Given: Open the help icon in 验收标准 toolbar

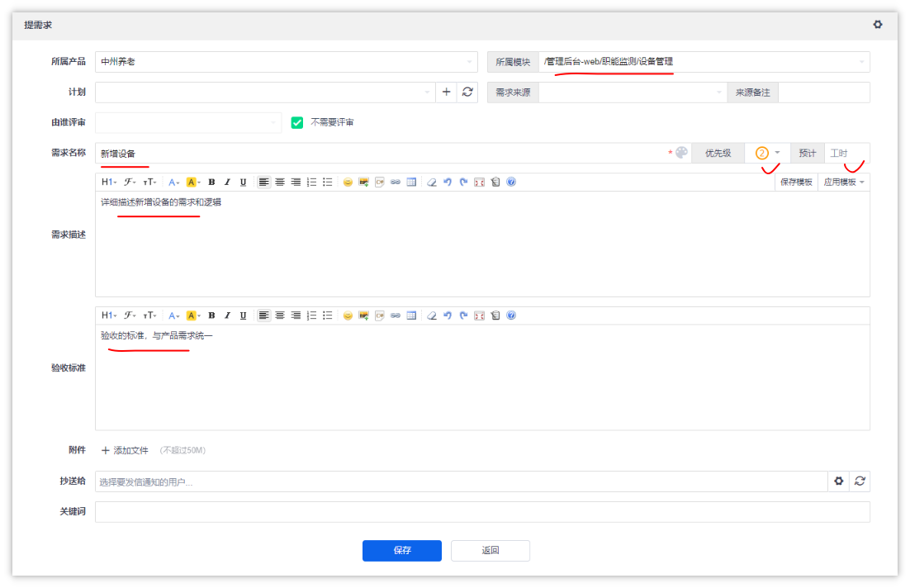Looking at the screenshot, I should (511, 315).
